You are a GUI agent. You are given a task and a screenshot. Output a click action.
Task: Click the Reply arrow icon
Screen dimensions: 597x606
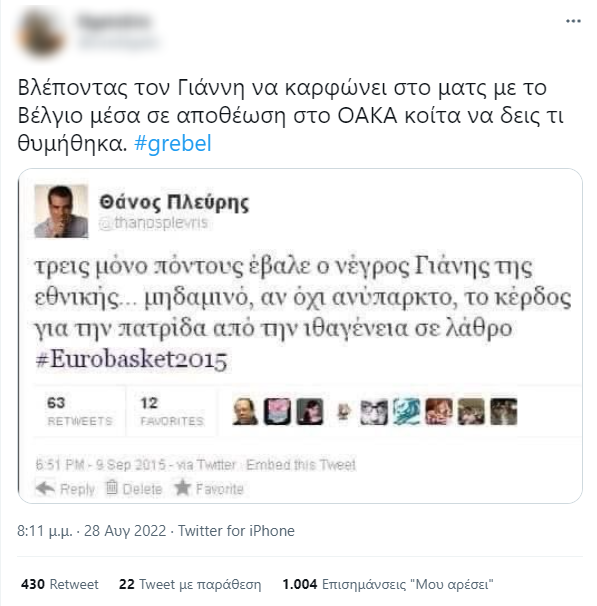click(x=45, y=488)
